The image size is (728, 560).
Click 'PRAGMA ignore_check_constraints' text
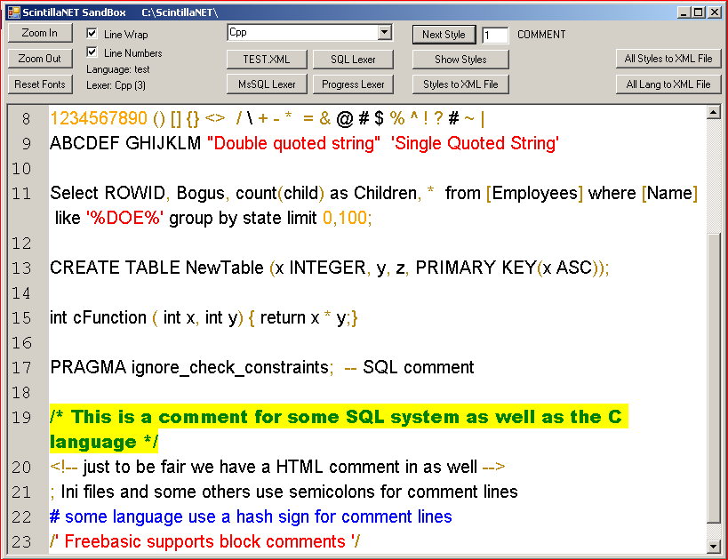(x=189, y=367)
